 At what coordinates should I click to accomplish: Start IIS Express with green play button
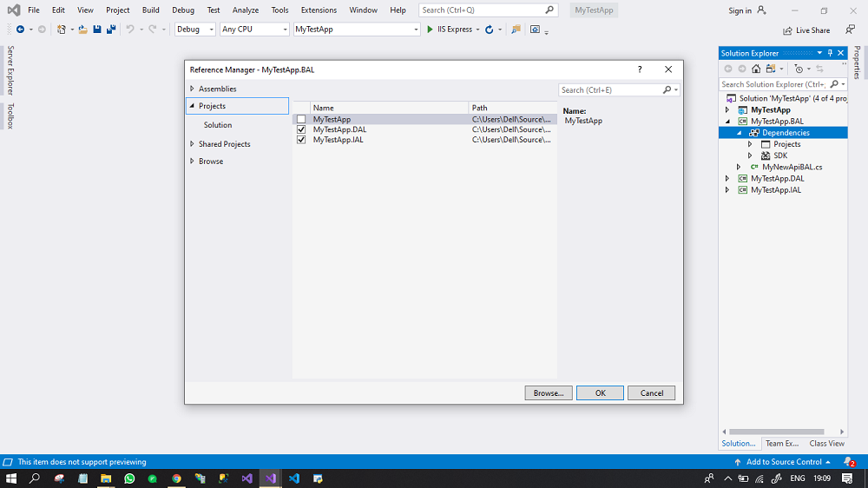pyautogui.click(x=430, y=30)
